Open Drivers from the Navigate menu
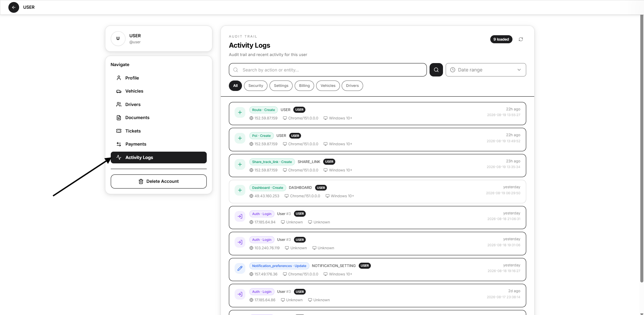 [x=159, y=104]
